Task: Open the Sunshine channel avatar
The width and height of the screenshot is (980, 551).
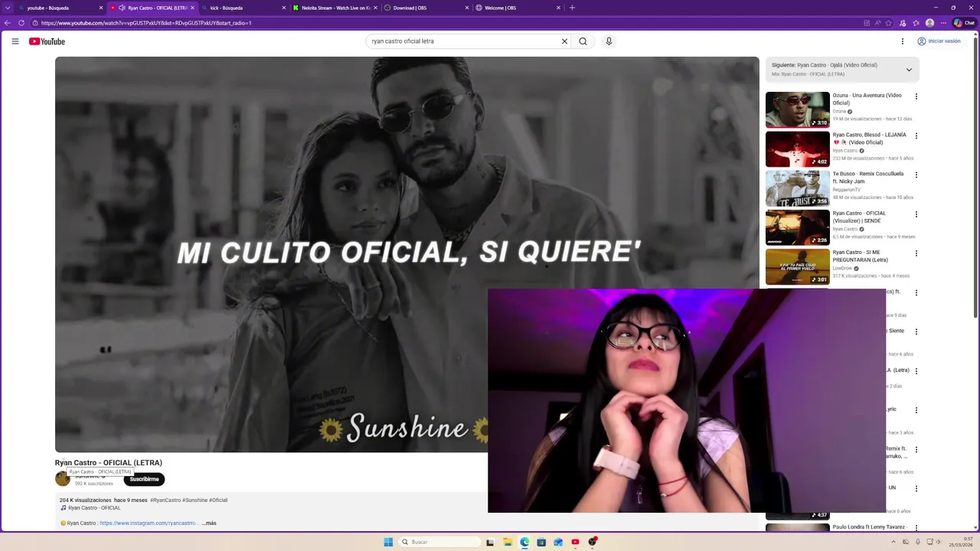Action: pos(62,479)
